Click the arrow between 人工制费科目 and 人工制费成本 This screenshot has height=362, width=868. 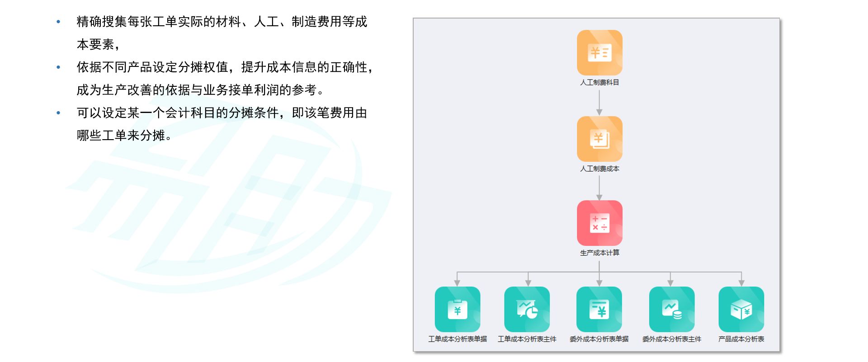point(599,103)
